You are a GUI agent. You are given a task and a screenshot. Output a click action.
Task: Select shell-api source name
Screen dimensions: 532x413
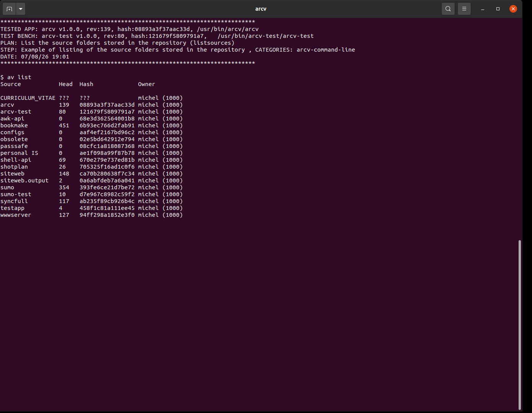16,160
